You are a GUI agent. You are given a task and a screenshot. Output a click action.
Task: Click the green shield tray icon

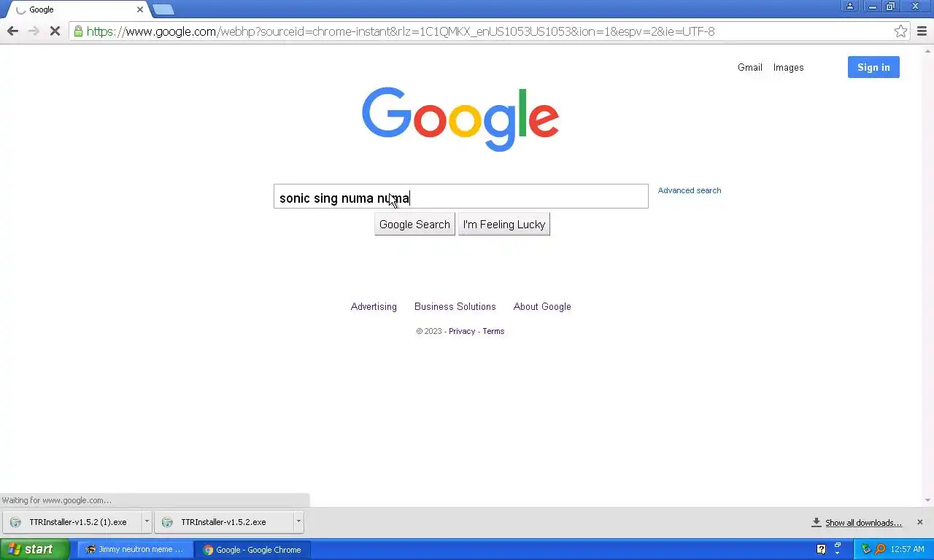[866, 549]
